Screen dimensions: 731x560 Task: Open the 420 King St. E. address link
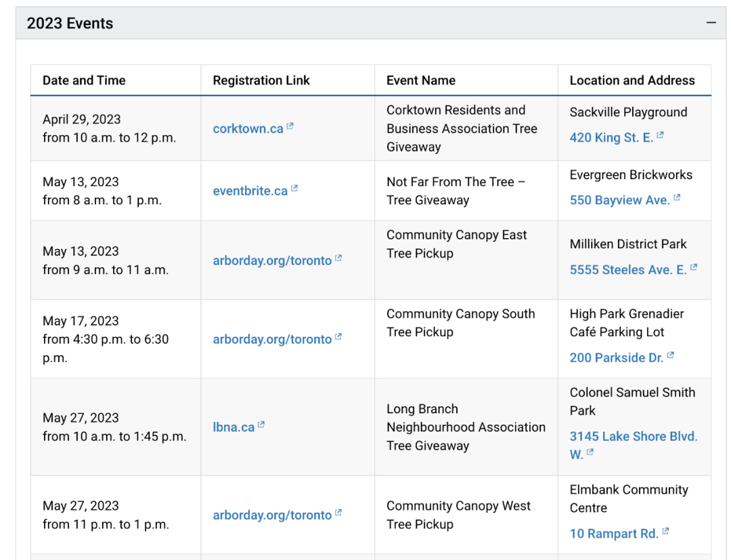pyautogui.click(x=611, y=138)
